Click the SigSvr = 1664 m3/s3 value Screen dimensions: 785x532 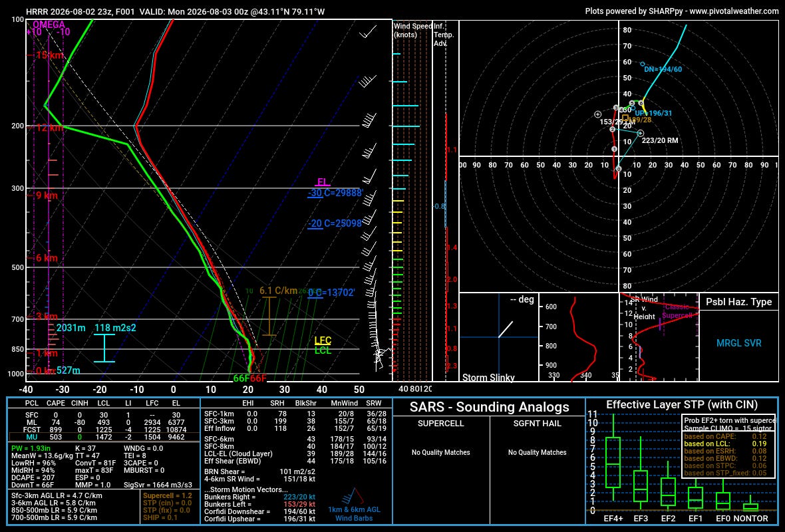158,485
